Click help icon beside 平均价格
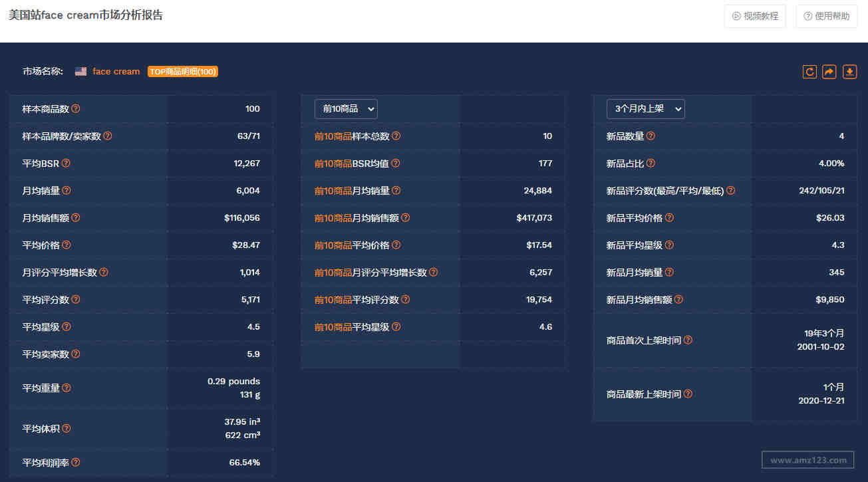 pos(67,245)
